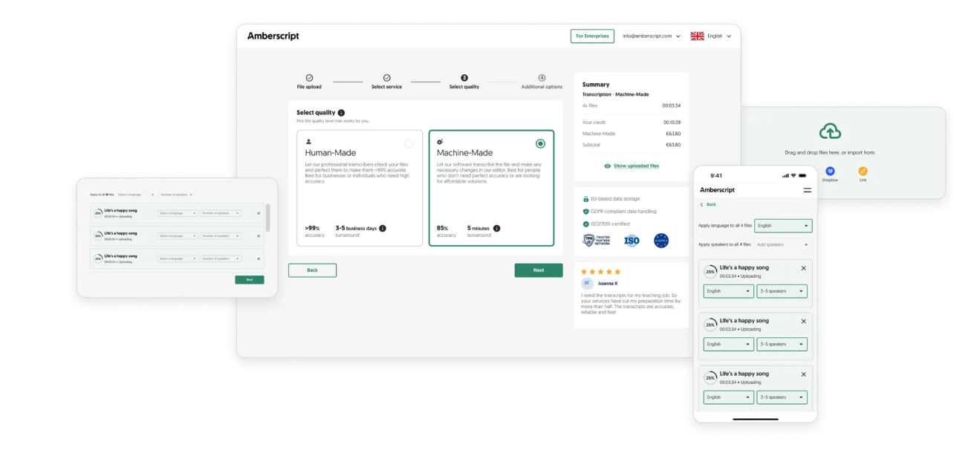The image size is (980, 456).
Task: Open second row's Number of speakers dropdown on tablet
Action: [221, 236]
